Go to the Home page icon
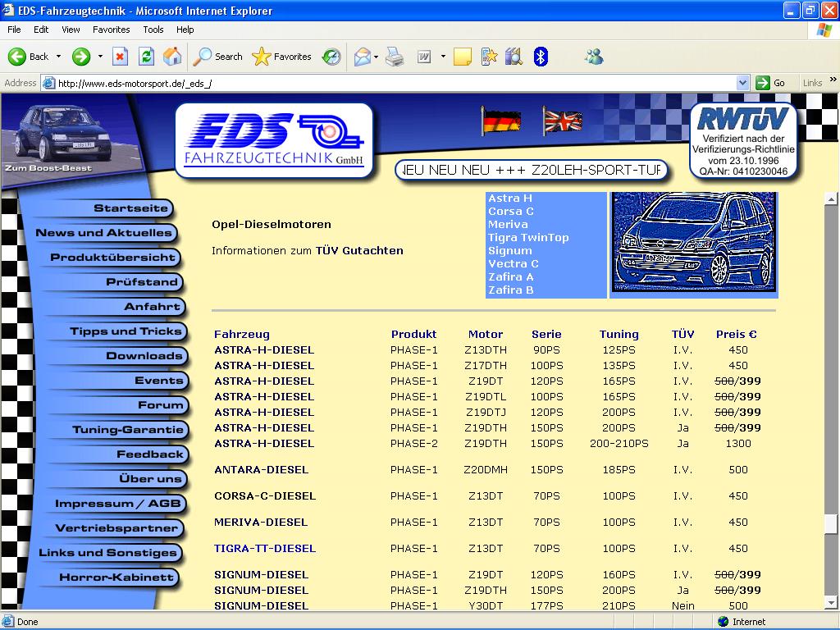The width and height of the screenshot is (840, 630). click(x=172, y=57)
